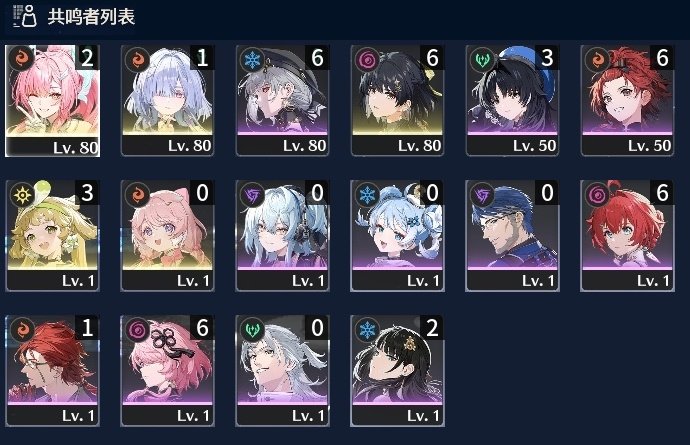Click the sequence number 6 on gray-haired hat character
The width and height of the screenshot is (690, 445).
(x=317, y=58)
